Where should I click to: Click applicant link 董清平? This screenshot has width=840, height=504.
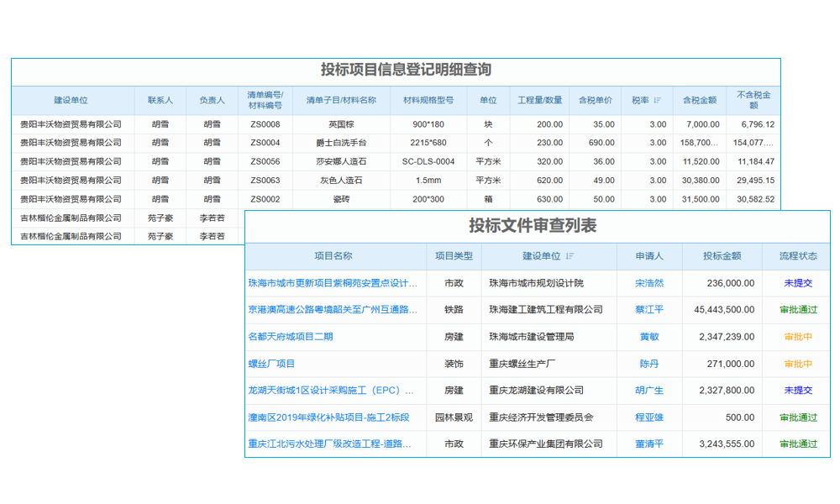pyautogui.click(x=648, y=444)
